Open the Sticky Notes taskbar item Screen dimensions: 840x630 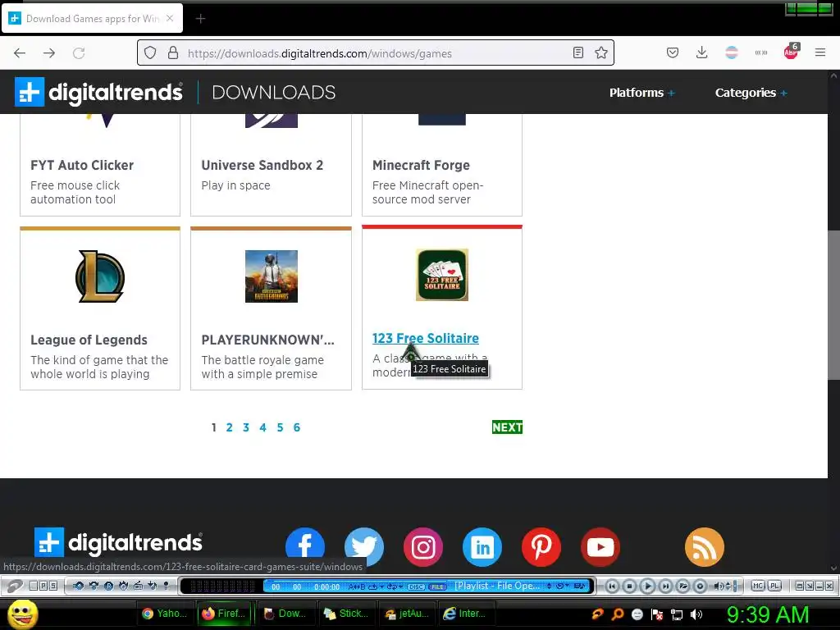coord(346,614)
